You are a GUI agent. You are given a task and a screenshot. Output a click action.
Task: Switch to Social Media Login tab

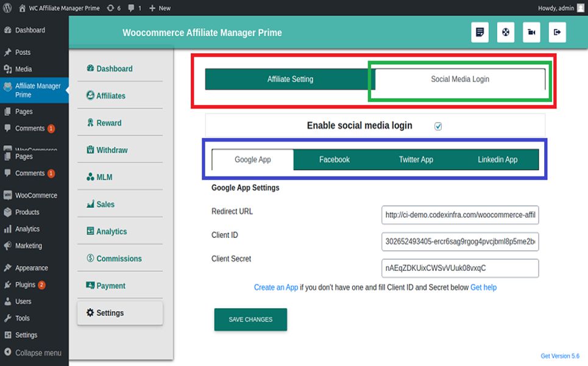point(460,79)
